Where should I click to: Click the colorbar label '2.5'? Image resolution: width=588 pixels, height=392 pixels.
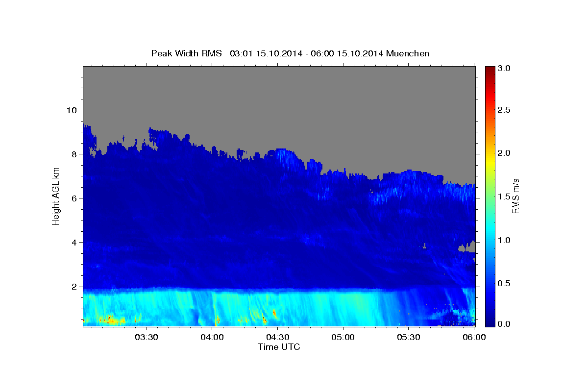point(505,110)
